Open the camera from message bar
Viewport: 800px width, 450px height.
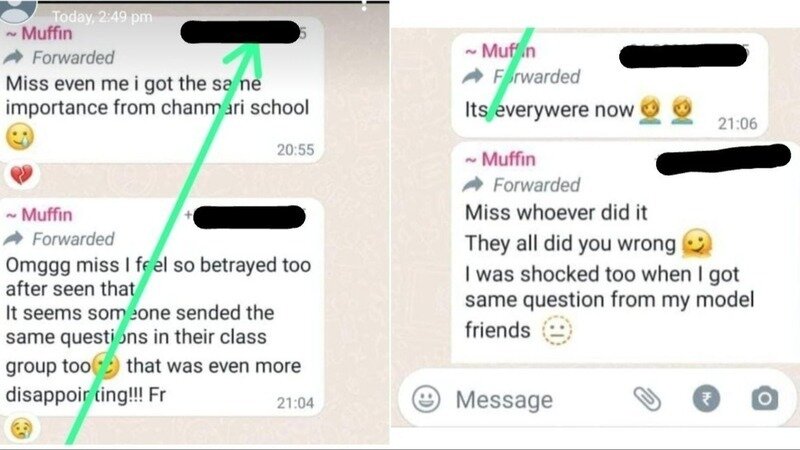[x=764, y=398]
